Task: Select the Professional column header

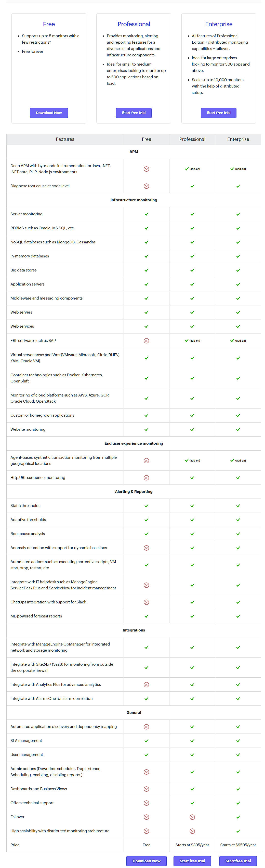Action: point(192,139)
